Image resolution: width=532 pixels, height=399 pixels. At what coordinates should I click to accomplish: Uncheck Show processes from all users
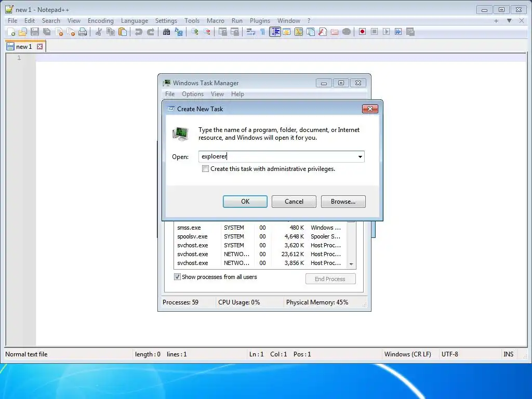coord(177,276)
